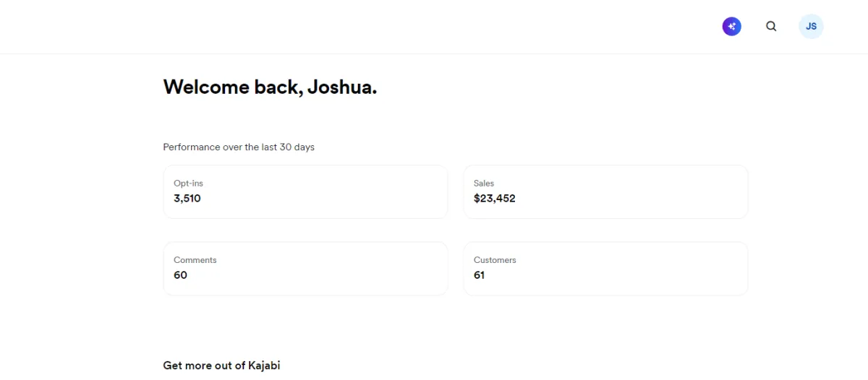Select the $23,452 sales amount
Screen dimensions: 868x380
tap(495, 198)
